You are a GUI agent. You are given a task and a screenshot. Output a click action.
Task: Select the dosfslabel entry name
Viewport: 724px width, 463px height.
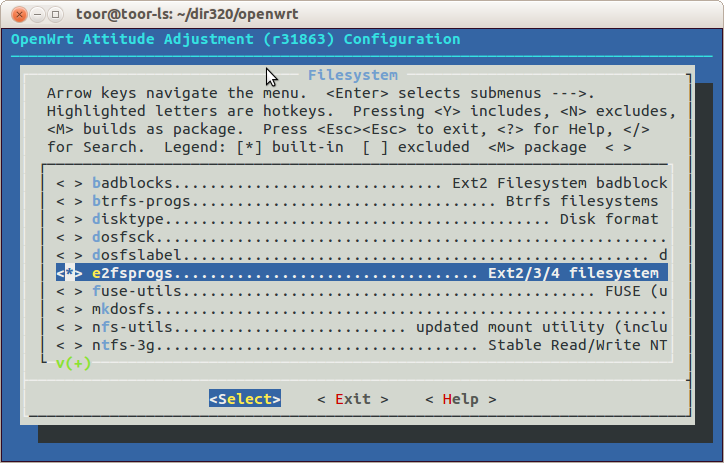[x=137, y=255]
